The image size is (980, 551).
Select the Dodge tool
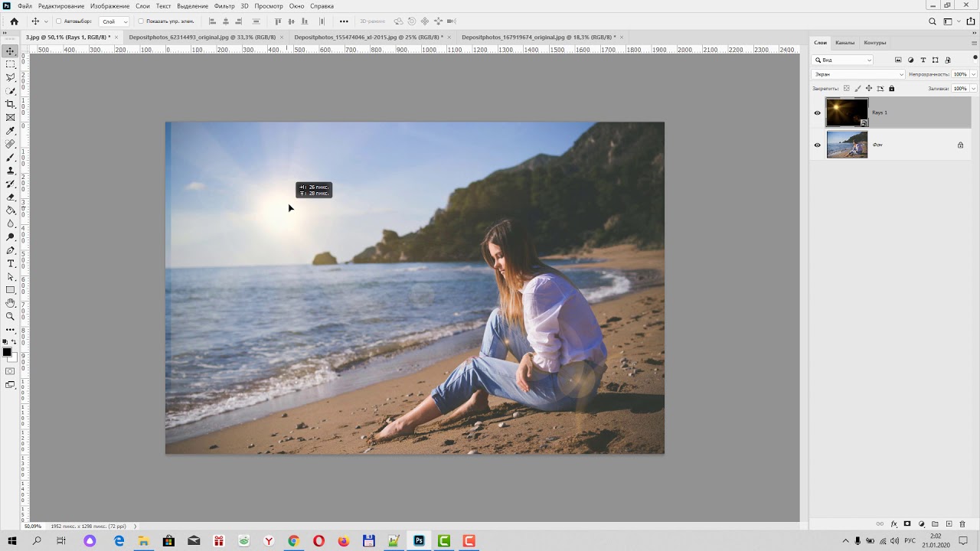click(x=10, y=236)
